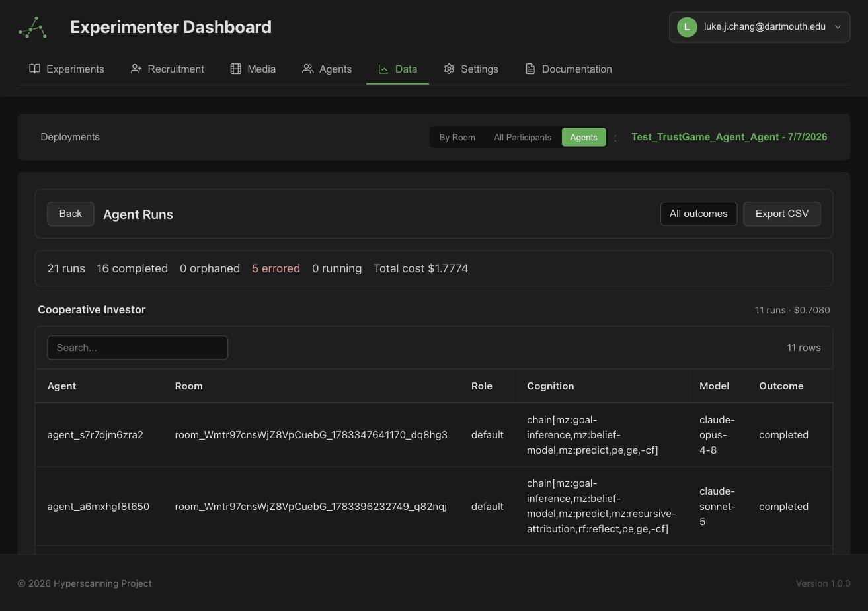
Task: Click the Cooperative Investor group heading
Action: click(x=92, y=309)
